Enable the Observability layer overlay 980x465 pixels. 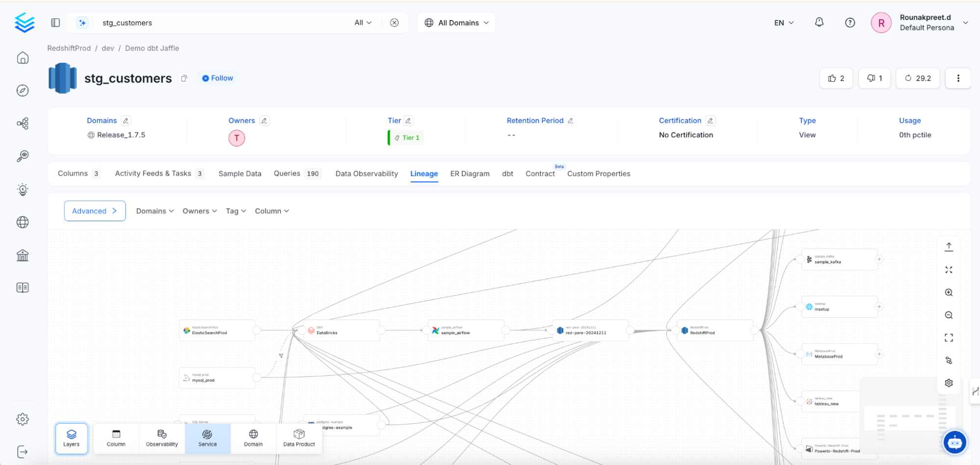pyautogui.click(x=161, y=438)
